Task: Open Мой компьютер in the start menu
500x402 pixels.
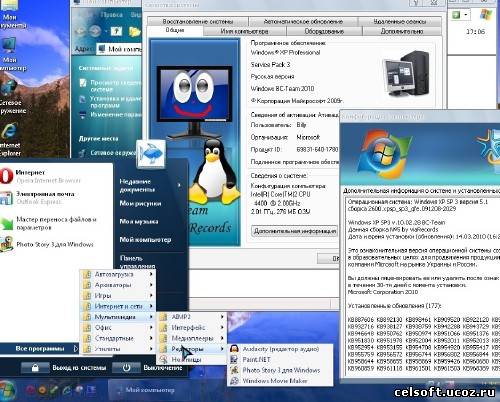Action: coord(145,239)
